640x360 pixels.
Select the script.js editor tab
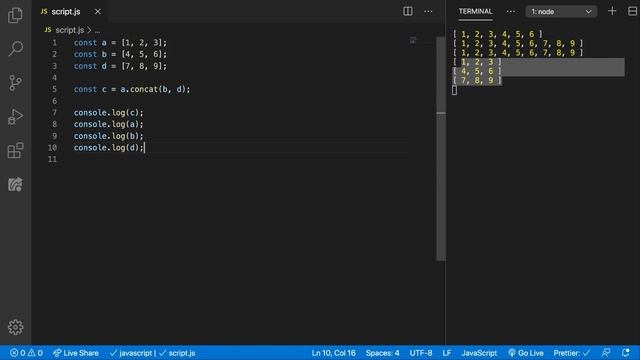click(x=70, y=11)
